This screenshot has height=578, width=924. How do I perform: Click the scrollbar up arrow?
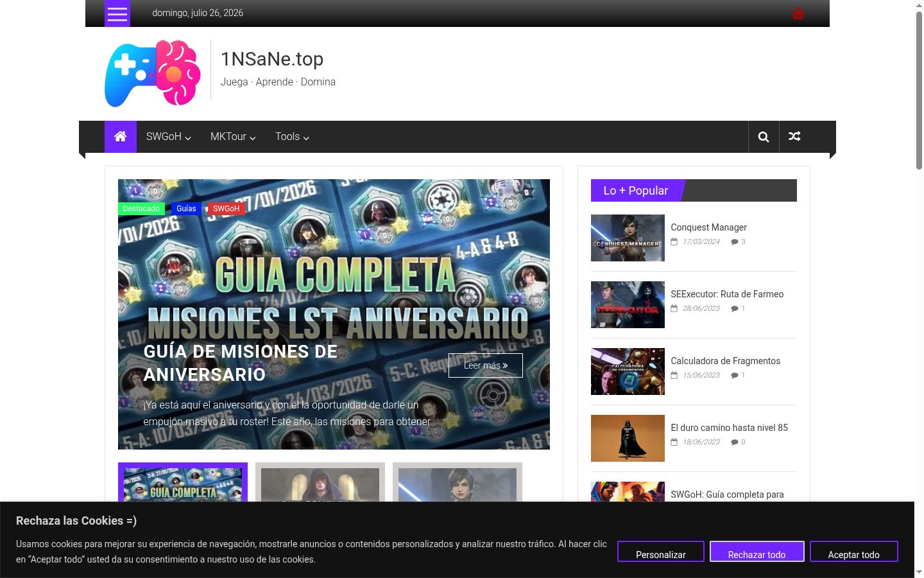919,5
